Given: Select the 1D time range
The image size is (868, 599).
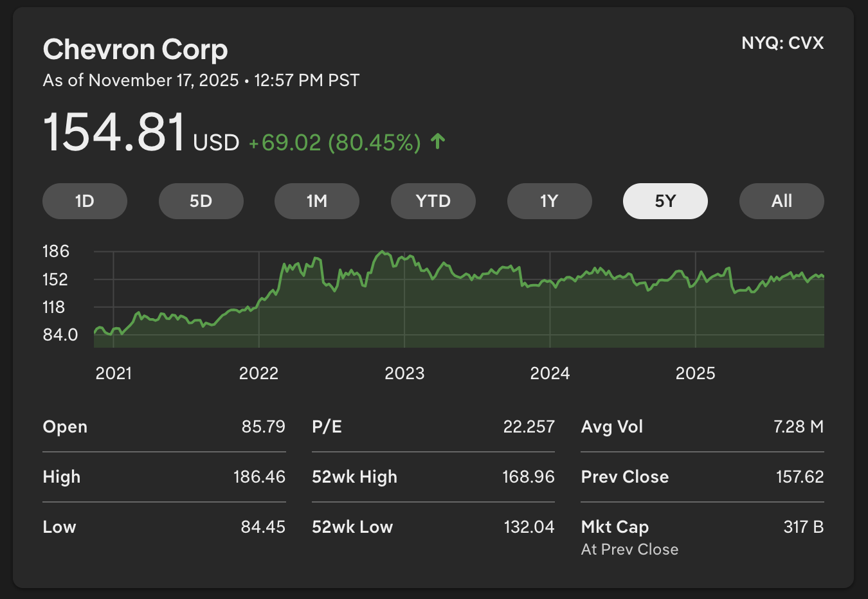Looking at the screenshot, I should (85, 201).
